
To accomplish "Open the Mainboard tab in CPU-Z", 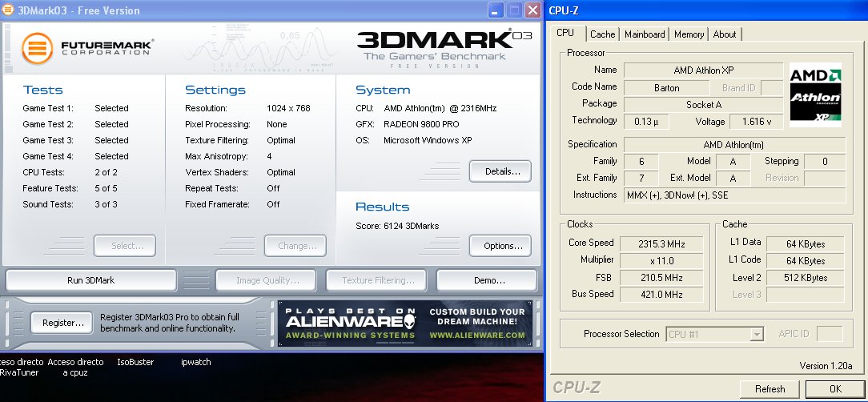I will click(645, 34).
